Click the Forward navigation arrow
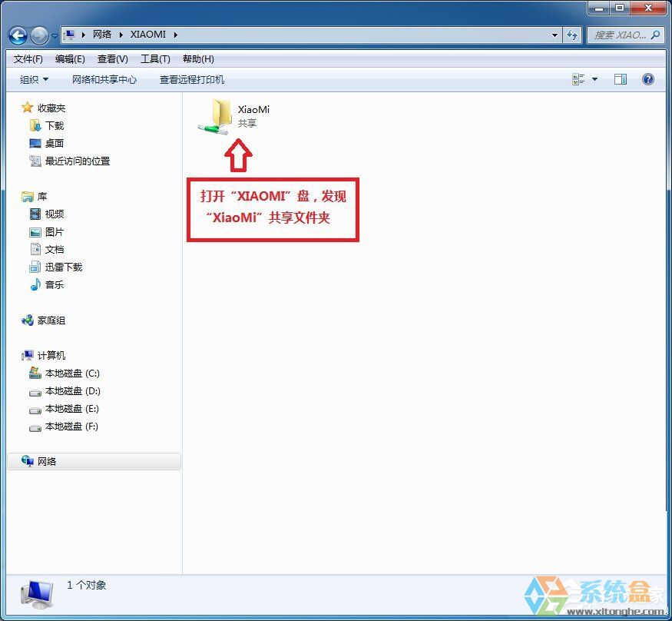Image resolution: width=672 pixels, height=621 pixels. click(x=39, y=35)
